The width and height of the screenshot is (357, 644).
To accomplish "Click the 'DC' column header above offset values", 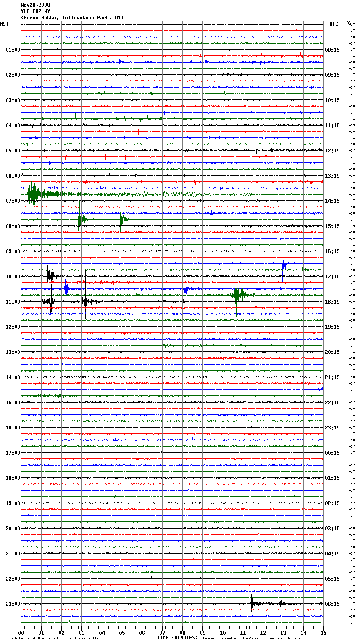I will tap(349, 23).
